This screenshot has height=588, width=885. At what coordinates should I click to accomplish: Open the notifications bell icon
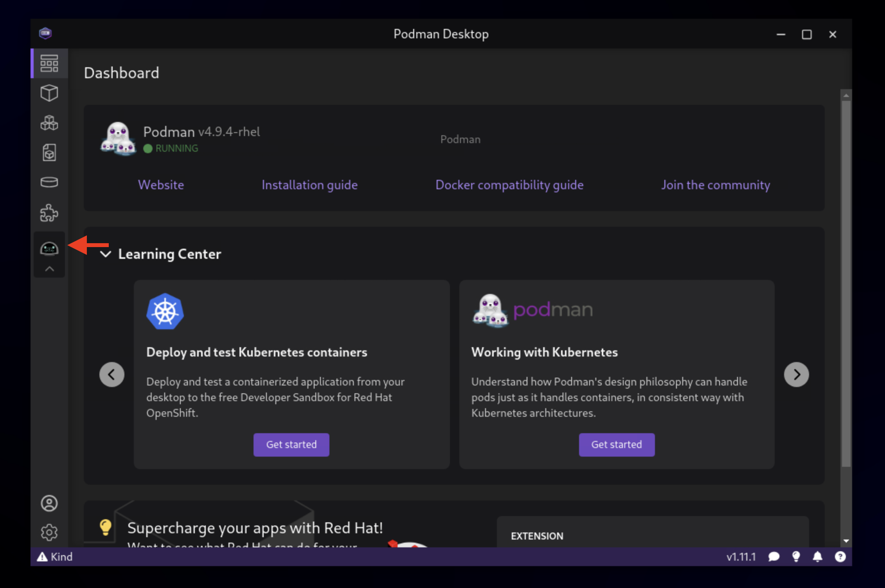click(x=817, y=557)
